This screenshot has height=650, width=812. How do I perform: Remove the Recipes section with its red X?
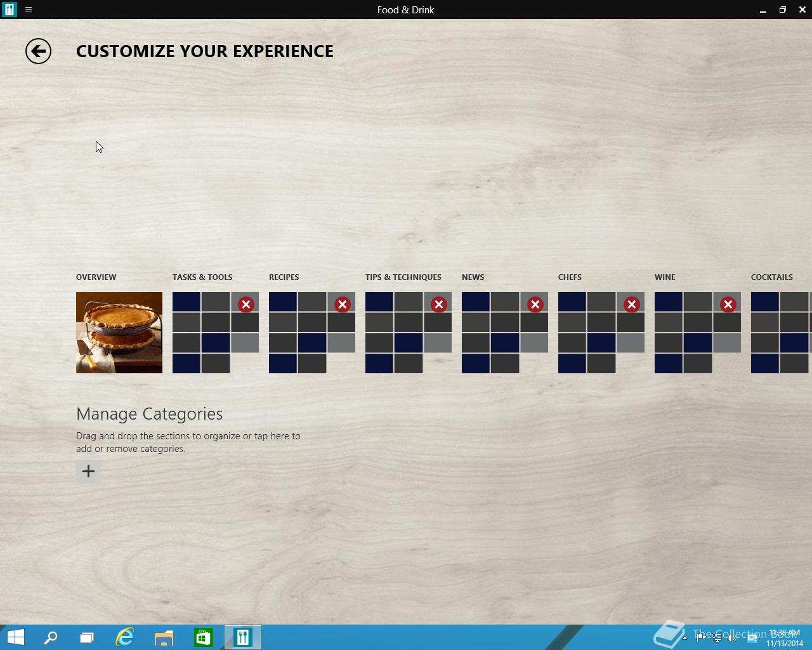(x=343, y=305)
